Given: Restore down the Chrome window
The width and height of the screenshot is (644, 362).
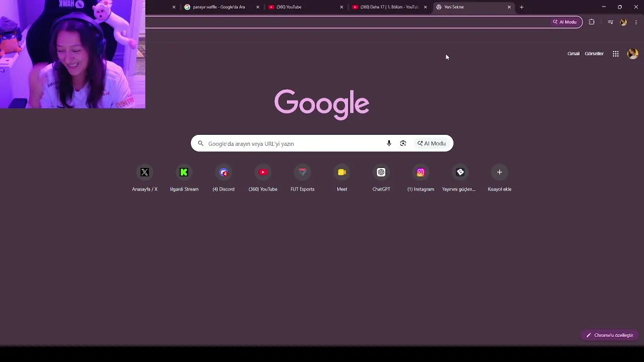Looking at the screenshot, I should pyautogui.click(x=620, y=7).
